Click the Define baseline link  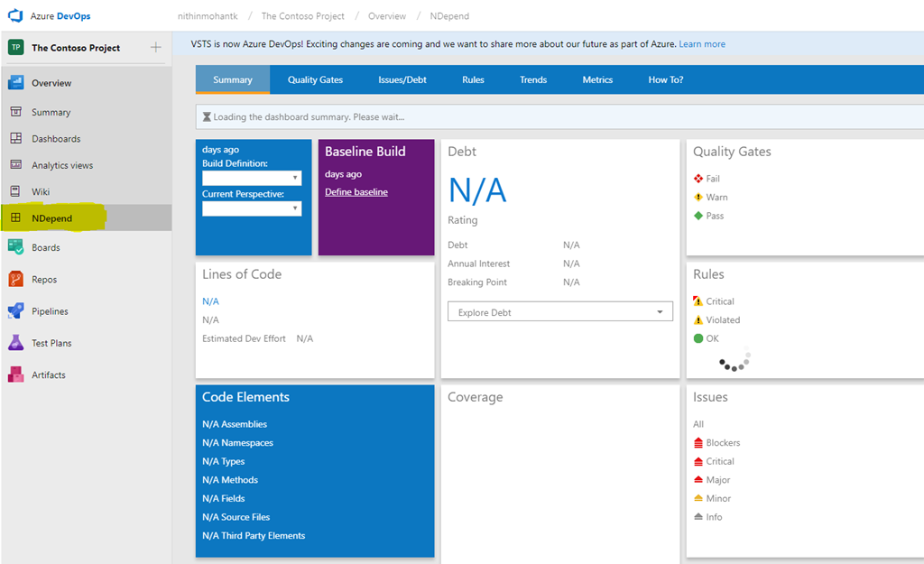(x=356, y=192)
